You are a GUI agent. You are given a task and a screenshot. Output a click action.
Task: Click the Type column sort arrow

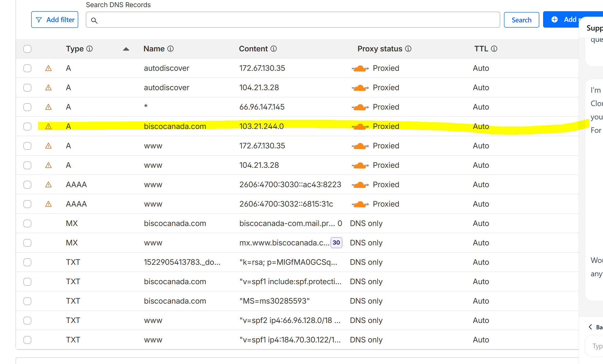coord(126,49)
